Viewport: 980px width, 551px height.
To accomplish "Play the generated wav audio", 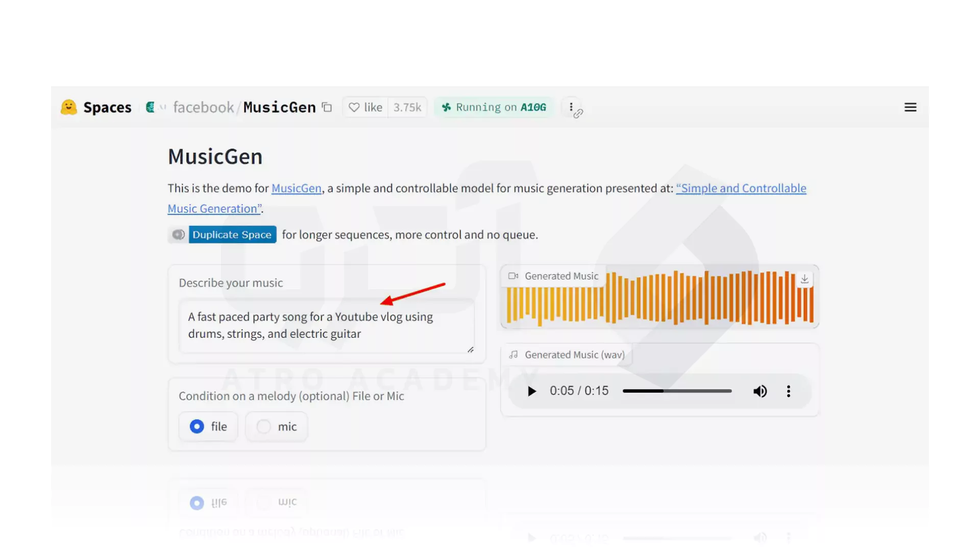I will 531,391.
